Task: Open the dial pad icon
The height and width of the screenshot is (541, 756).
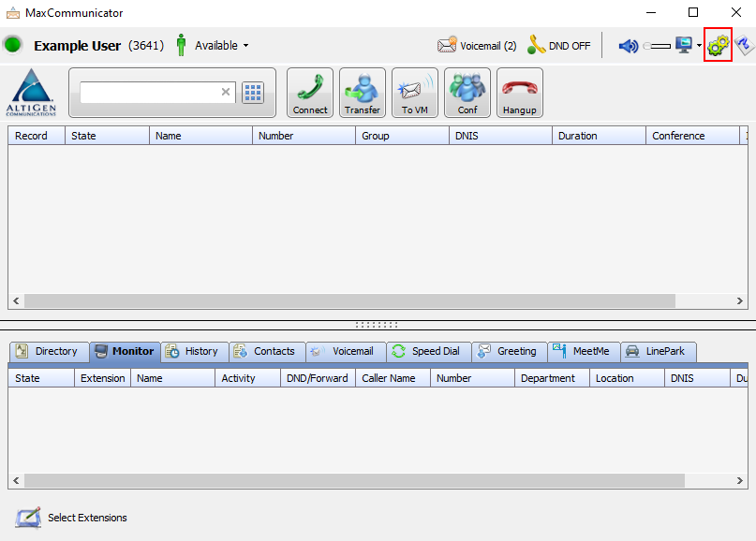Action: pyautogui.click(x=253, y=92)
